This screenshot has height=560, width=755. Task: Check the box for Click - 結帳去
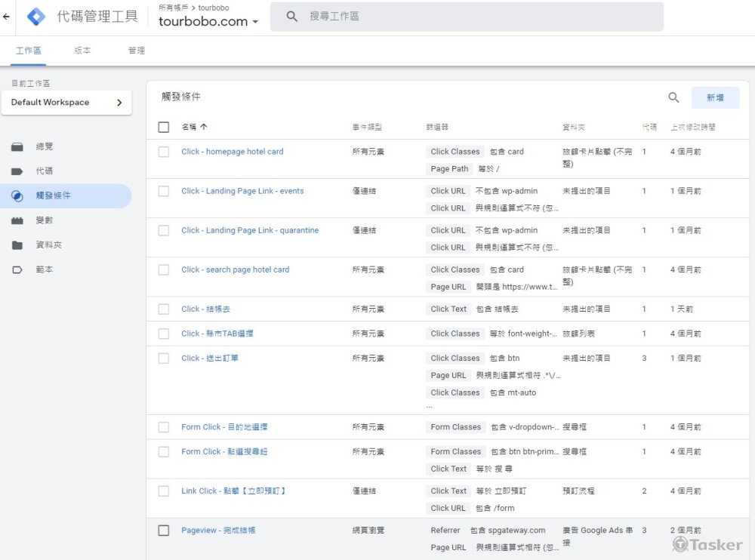coord(164,309)
